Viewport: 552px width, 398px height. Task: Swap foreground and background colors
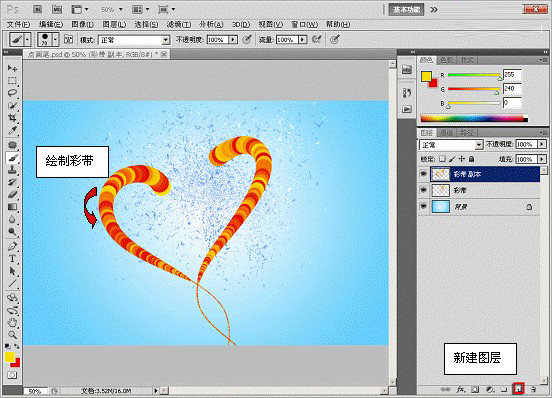17,346
